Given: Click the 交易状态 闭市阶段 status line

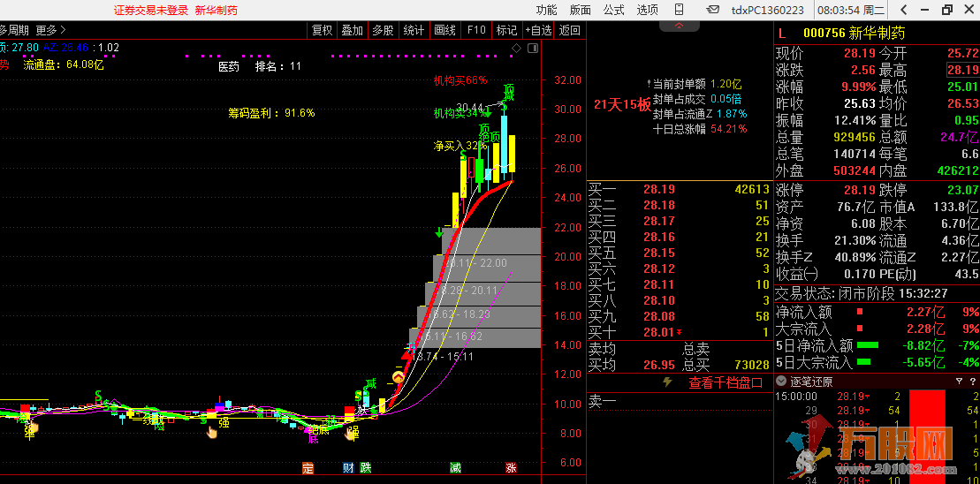Looking at the screenshot, I should coord(862,293).
